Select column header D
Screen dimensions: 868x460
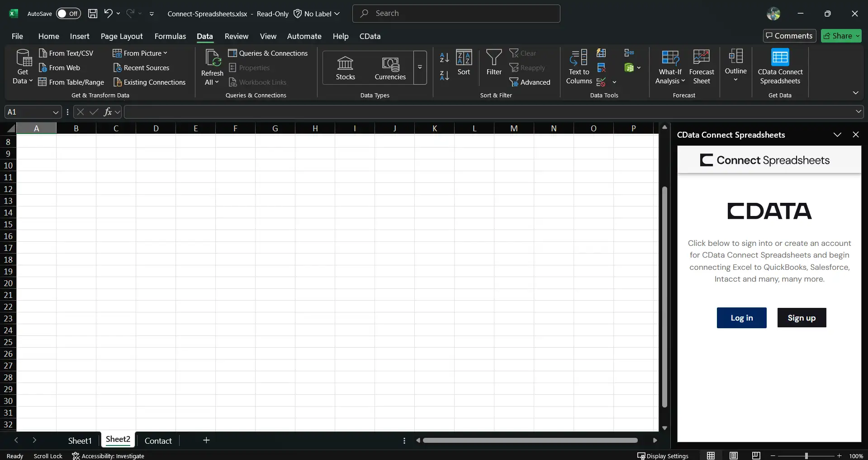coord(156,129)
